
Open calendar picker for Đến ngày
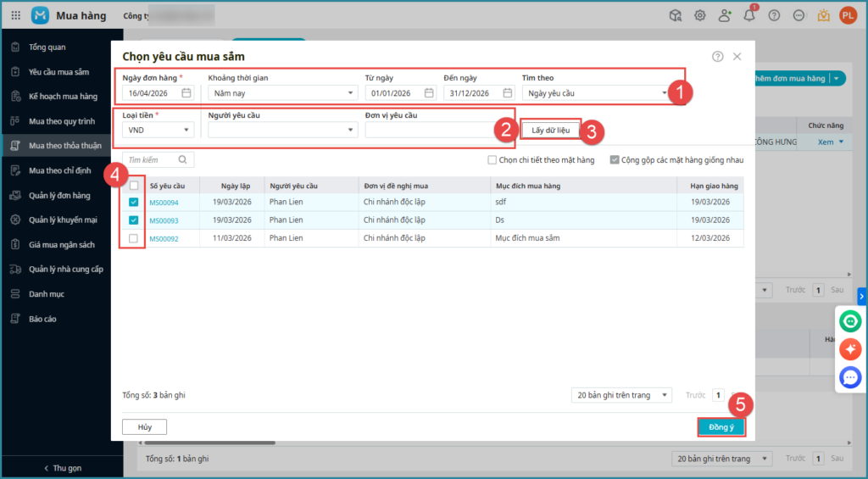pos(508,93)
